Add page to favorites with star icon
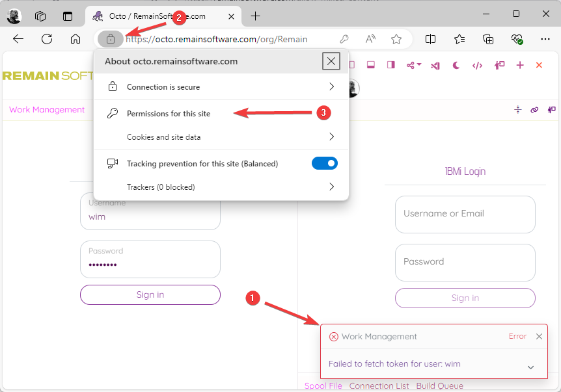 point(396,39)
